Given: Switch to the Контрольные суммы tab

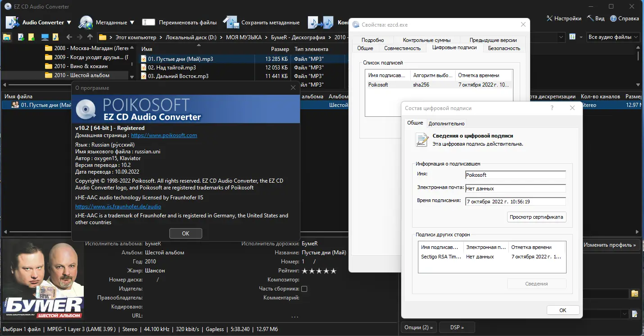Looking at the screenshot, I should (426, 40).
